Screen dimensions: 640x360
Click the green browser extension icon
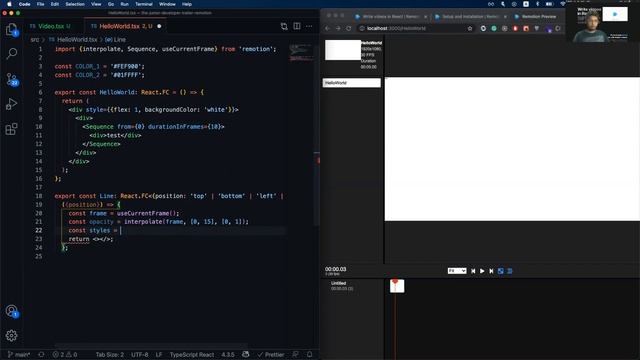(494, 29)
